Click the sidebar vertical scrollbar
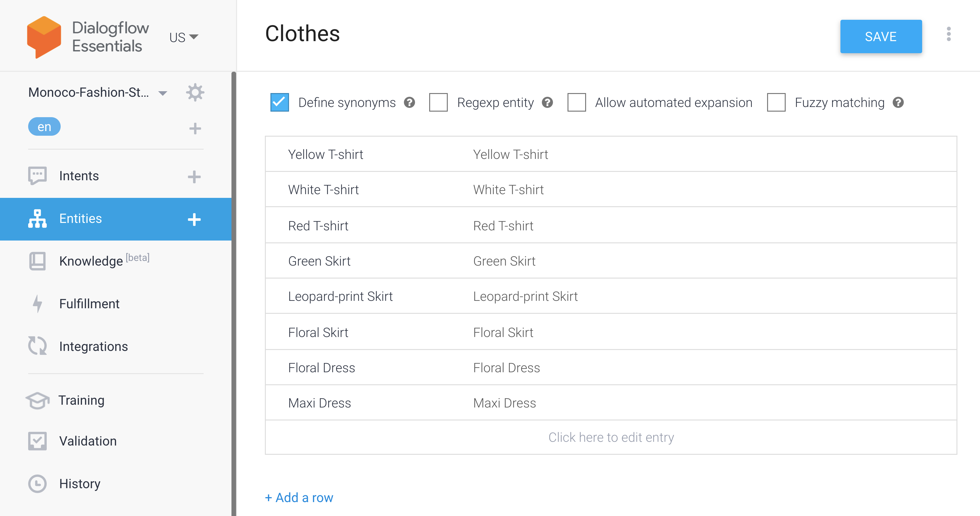Viewport: 980px width, 516px height. tap(234, 294)
